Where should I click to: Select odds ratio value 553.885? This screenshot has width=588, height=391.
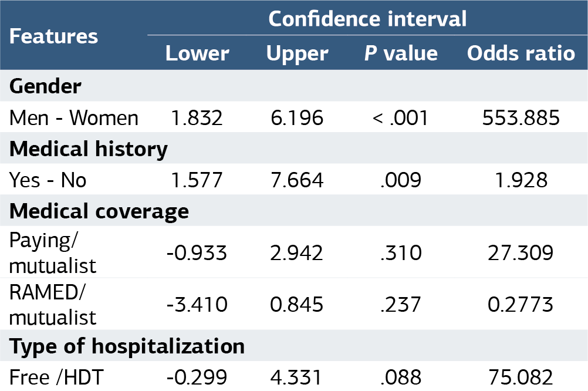[521, 118]
